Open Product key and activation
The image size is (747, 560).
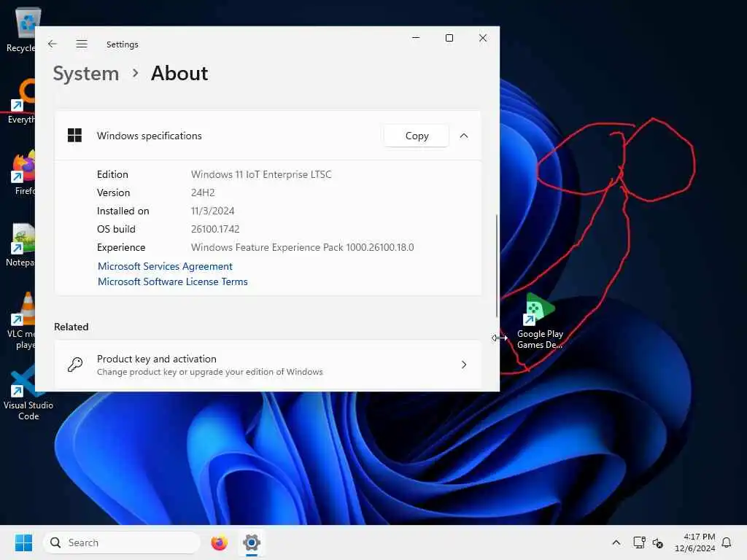tap(268, 365)
